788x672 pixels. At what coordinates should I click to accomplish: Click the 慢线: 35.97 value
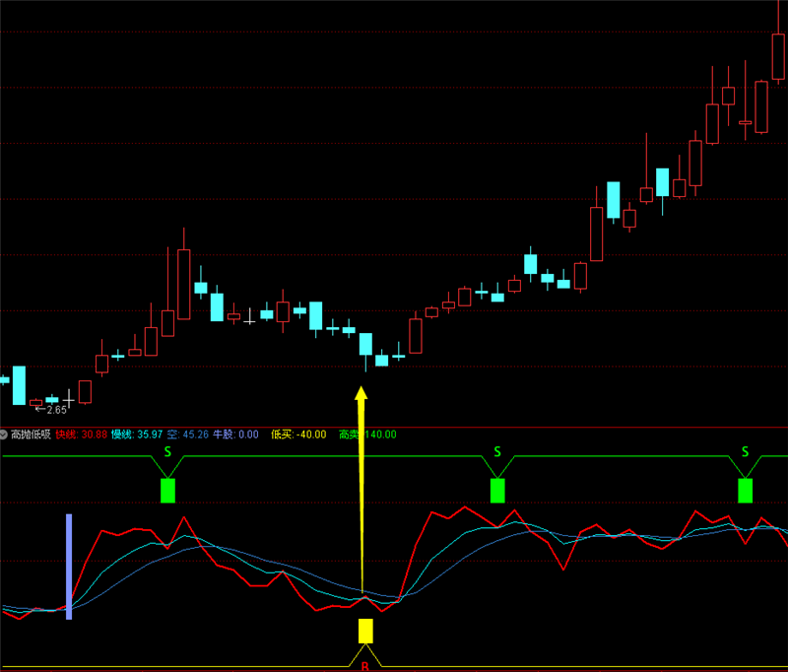[137, 435]
